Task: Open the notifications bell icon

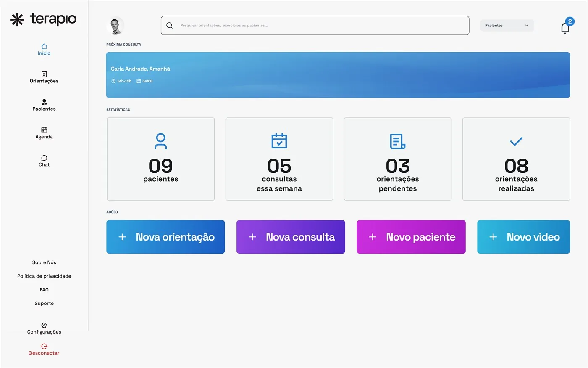Action: (x=565, y=28)
